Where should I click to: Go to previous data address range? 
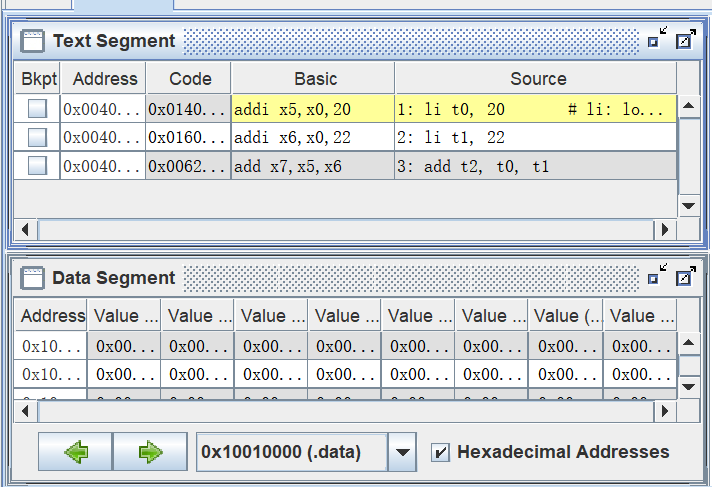pyautogui.click(x=75, y=452)
